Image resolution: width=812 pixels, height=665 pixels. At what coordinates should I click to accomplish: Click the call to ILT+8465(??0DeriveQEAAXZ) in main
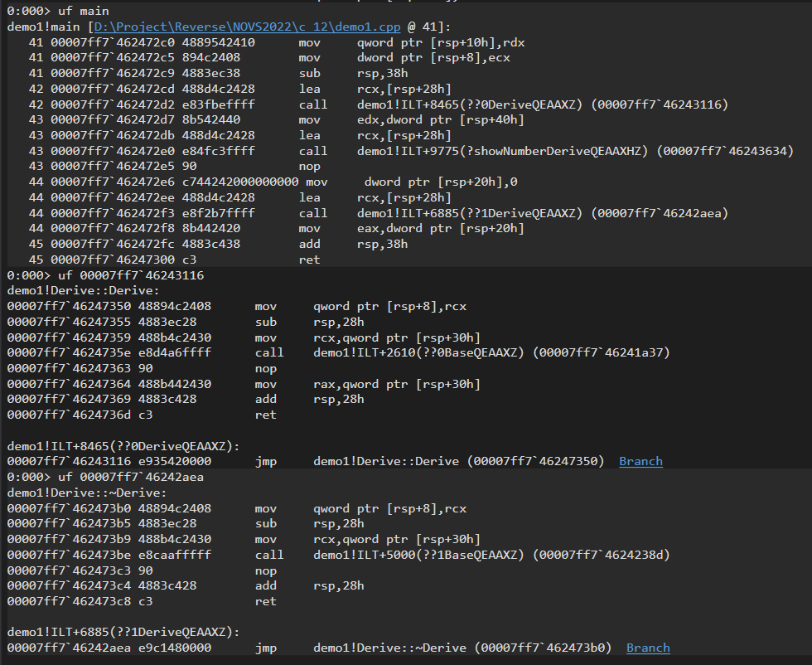(514, 104)
